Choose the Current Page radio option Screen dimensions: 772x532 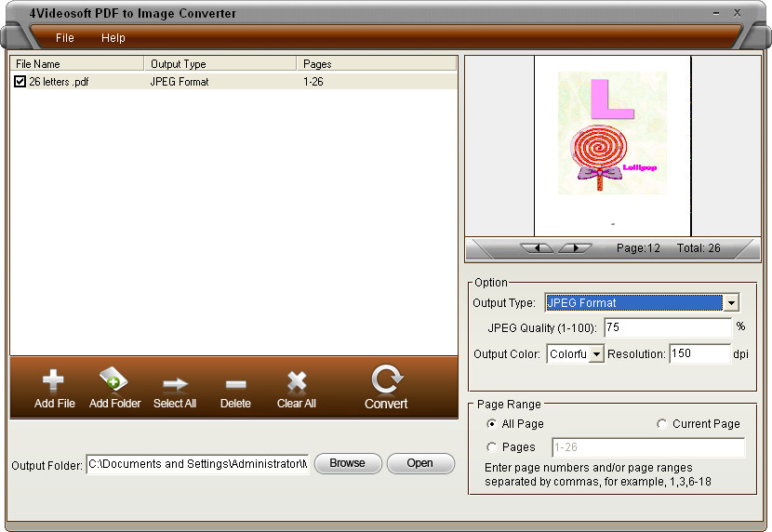(x=662, y=424)
